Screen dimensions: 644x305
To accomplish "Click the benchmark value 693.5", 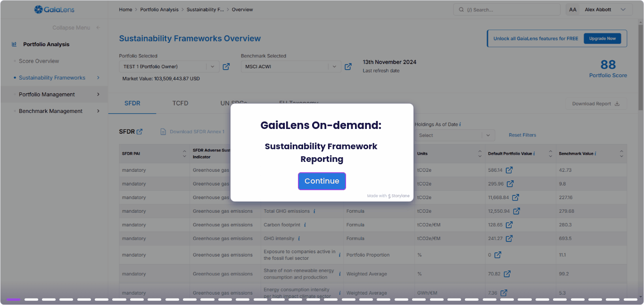I will tap(565, 239).
